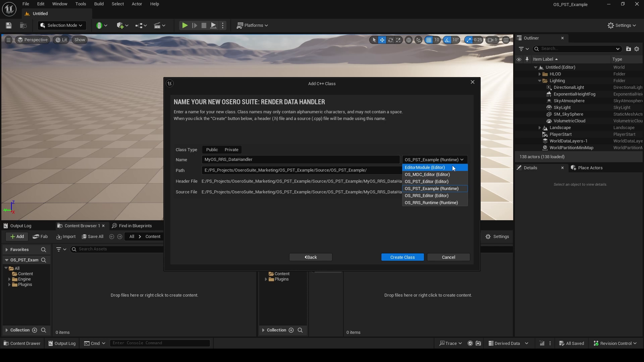Viewport: 644px width, 362px height.
Task: Open Fab from the Content Browser toolbar
Action: pos(40,237)
